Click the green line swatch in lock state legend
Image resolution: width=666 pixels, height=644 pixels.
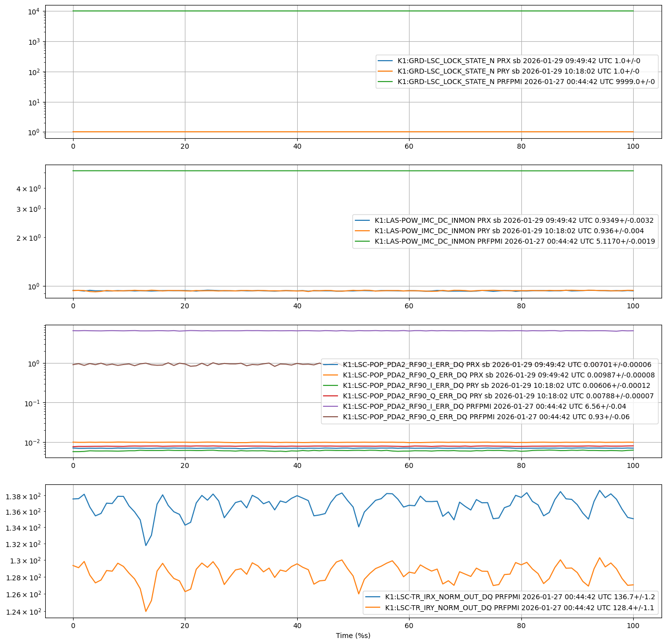386,82
